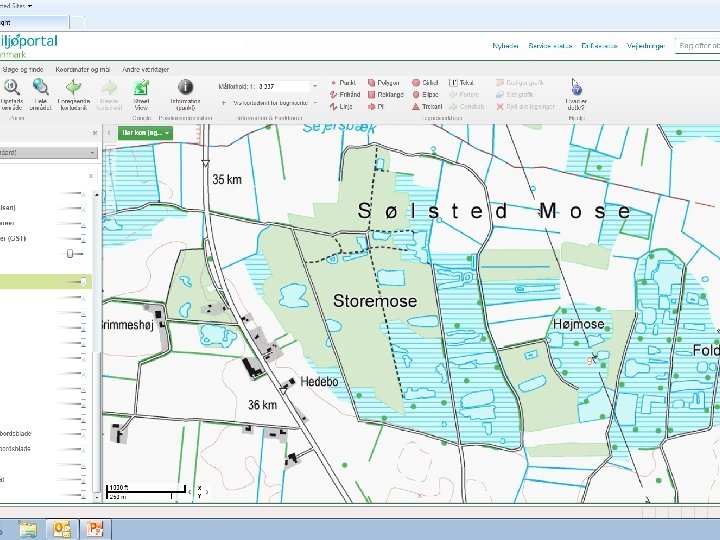
Task: Click the 'Storemose' map label
Action: pyautogui.click(x=375, y=301)
